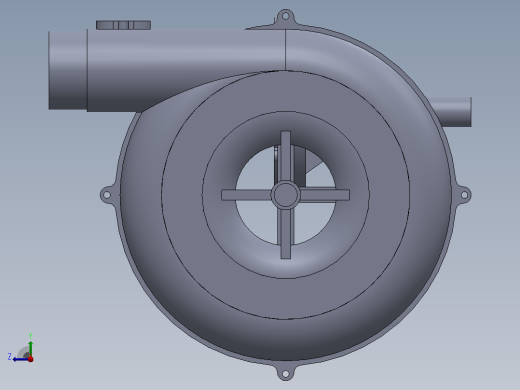This screenshot has height=390, width=520.
Task: Select the central hub of the cross support
Action: (286, 195)
